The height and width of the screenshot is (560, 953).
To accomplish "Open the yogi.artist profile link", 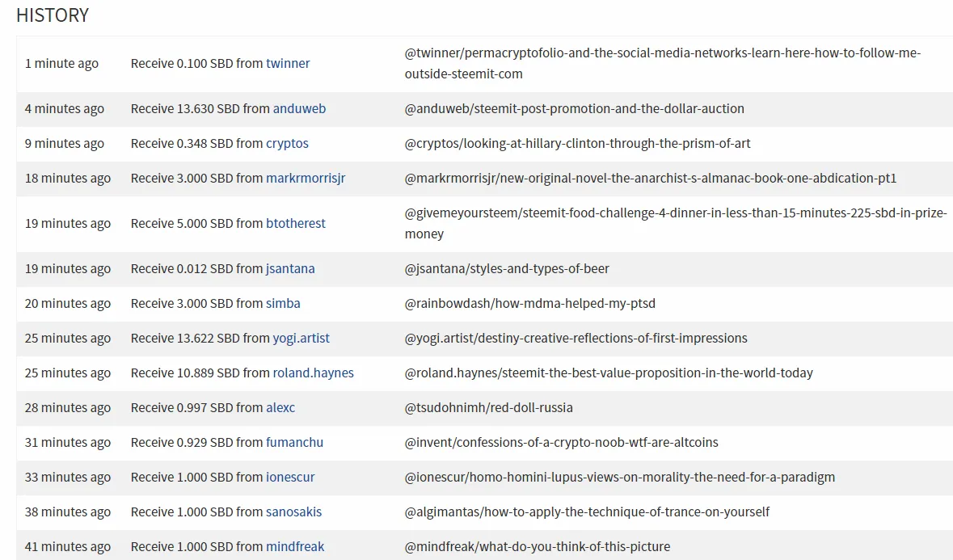I will coord(301,338).
